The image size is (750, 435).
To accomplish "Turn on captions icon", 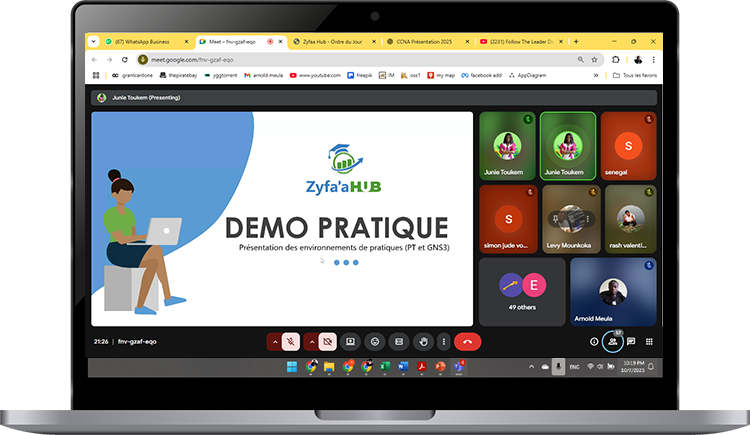I will click(398, 341).
